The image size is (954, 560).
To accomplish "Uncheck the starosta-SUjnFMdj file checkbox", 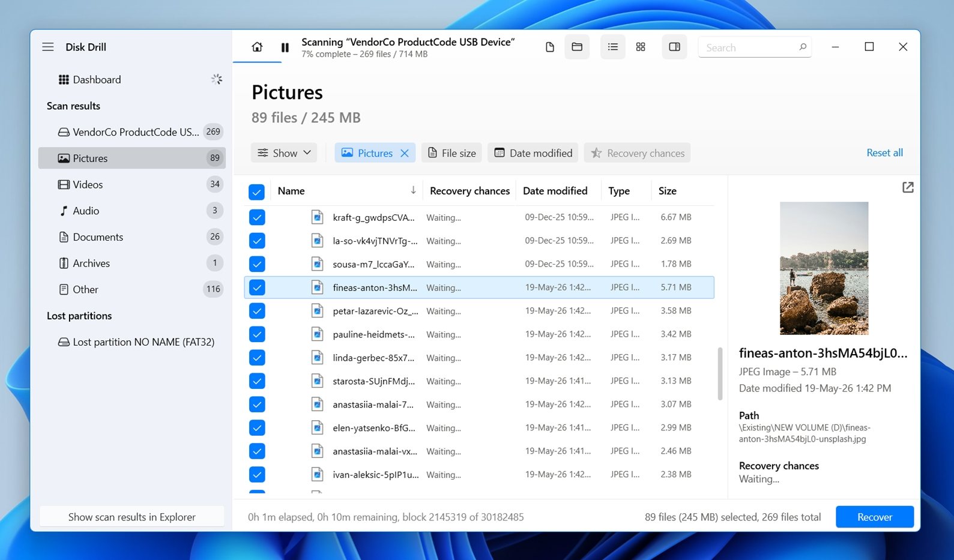I will [x=257, y=381].
